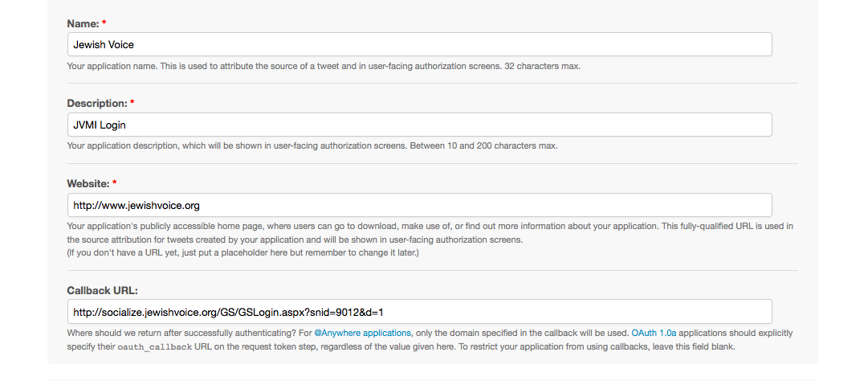Focus the Name field containing Jewish Voice
The image size is (868, 381).
click(420, 44)
